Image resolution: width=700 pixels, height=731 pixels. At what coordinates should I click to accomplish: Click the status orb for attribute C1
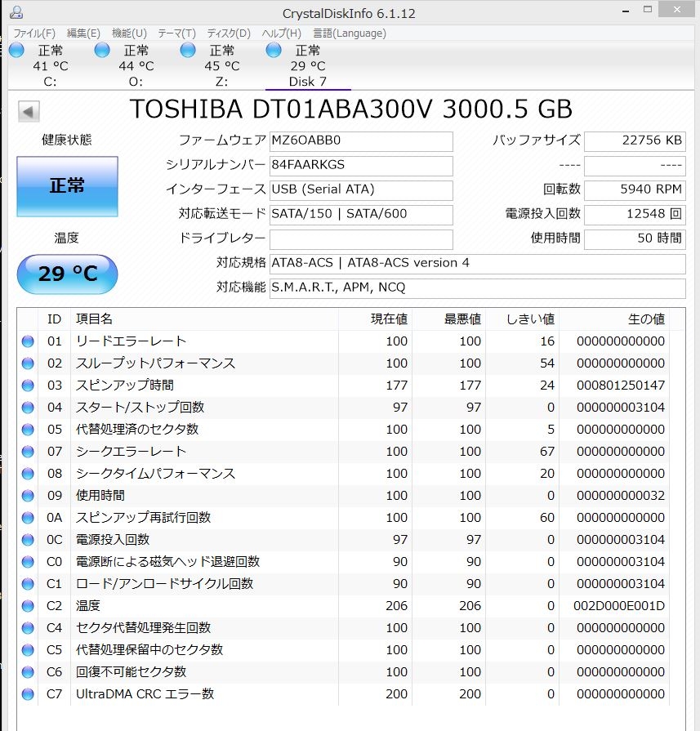point(28,584)
